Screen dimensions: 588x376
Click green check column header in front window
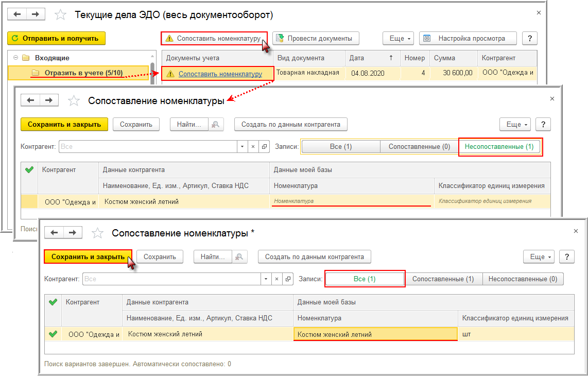[53, 302]
